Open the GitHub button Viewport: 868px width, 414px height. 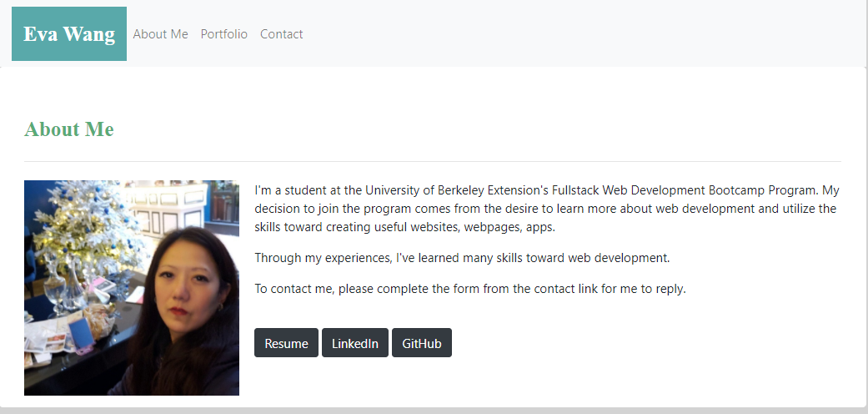coord(422,343)
